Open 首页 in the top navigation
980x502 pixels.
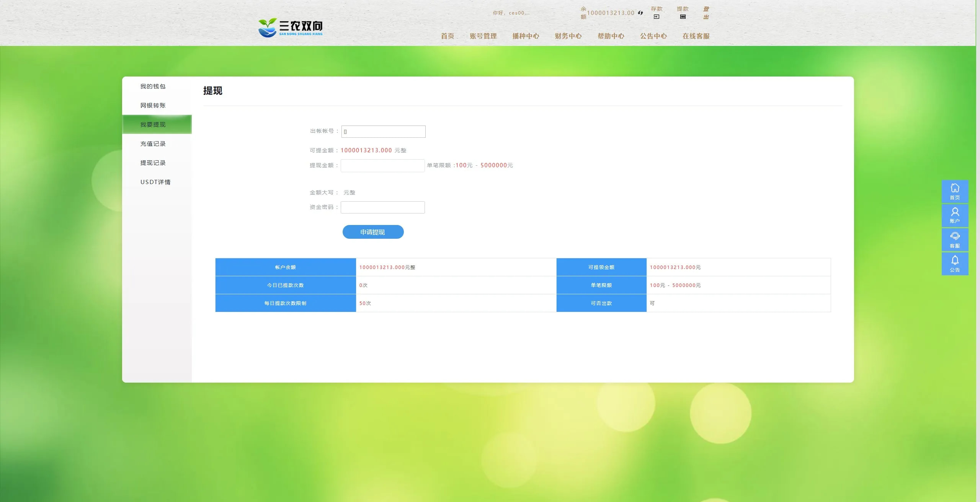(448, 36)
